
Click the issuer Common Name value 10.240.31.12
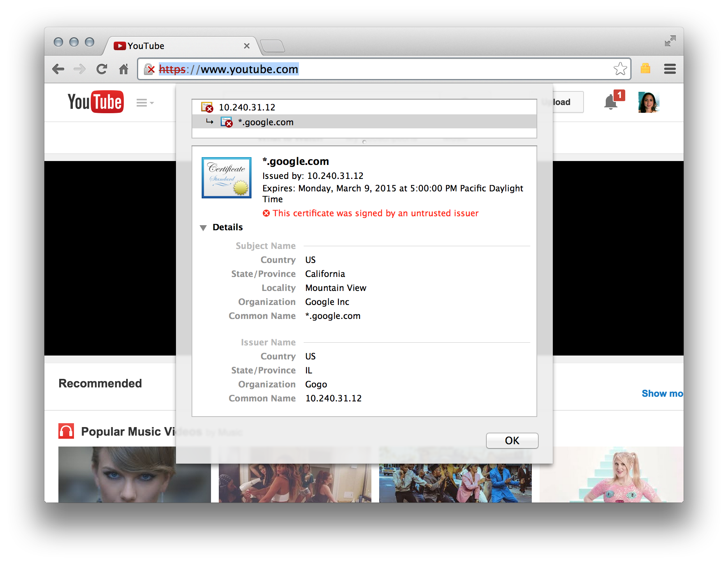tap(334, 398)
